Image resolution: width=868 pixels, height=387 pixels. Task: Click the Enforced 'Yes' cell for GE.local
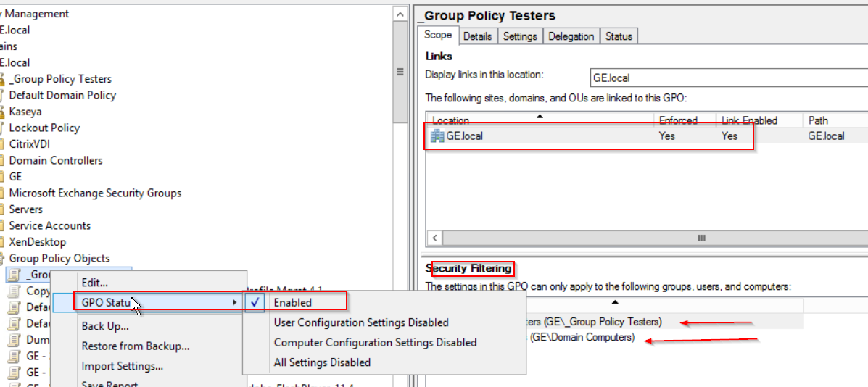[x=667, y=136]
